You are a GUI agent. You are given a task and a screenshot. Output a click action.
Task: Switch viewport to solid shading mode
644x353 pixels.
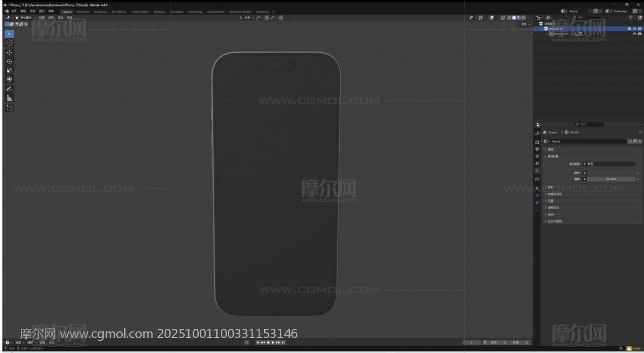[x=514, y=18]
